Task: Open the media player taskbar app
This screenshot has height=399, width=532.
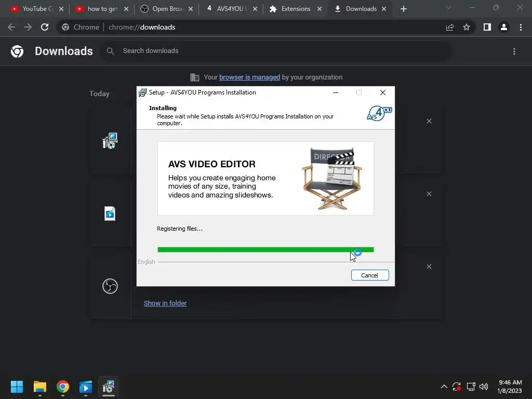Action: 86,387
